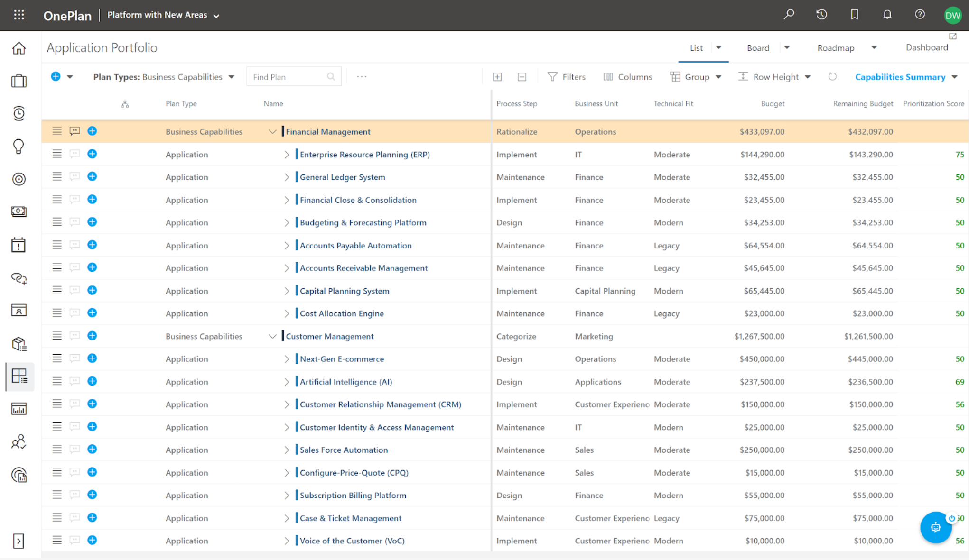Switch to the Board tab
The image size is (969, 560).
click(x=758, y=48)
